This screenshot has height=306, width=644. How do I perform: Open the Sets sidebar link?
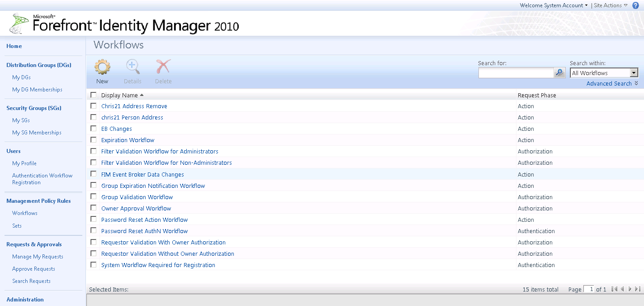click(17, 226)
